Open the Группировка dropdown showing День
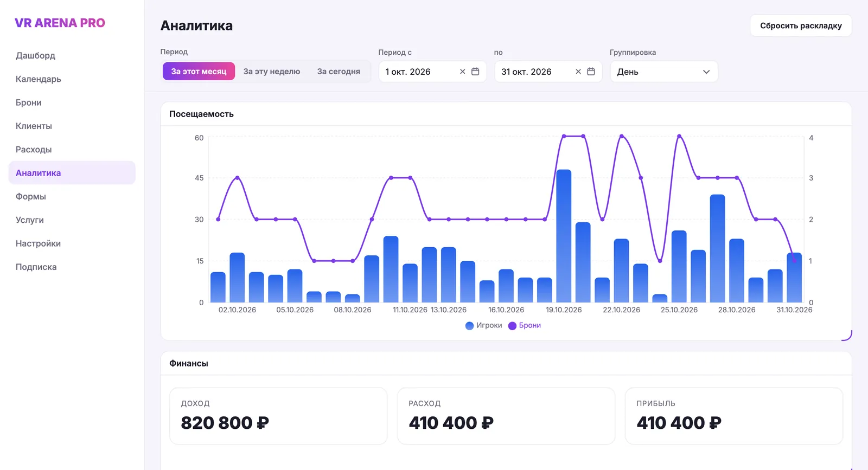 [664, 72]
